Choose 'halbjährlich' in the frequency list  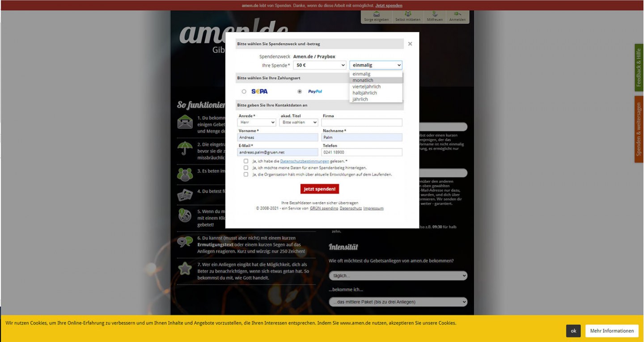pyautogui.click(x=376, y=93)
